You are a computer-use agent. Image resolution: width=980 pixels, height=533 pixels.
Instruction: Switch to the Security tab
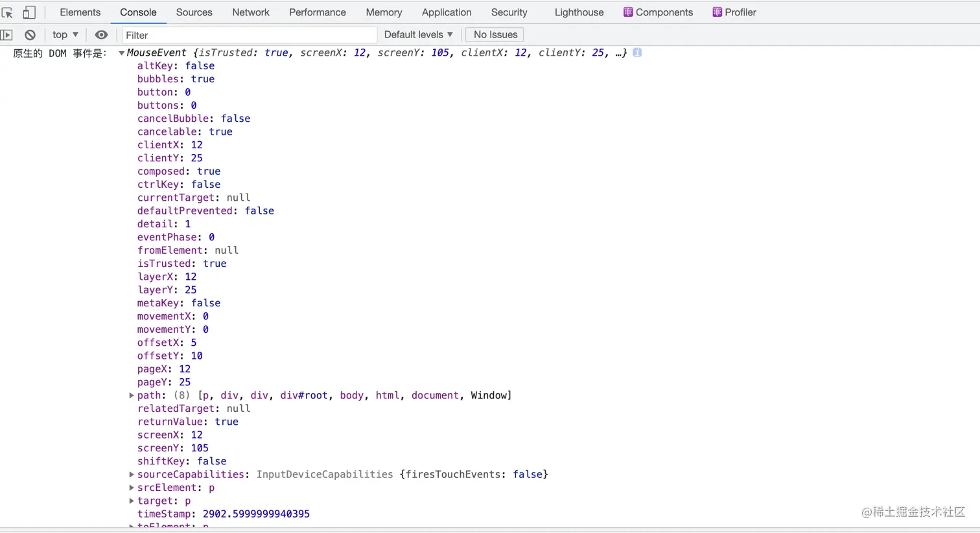509,12
